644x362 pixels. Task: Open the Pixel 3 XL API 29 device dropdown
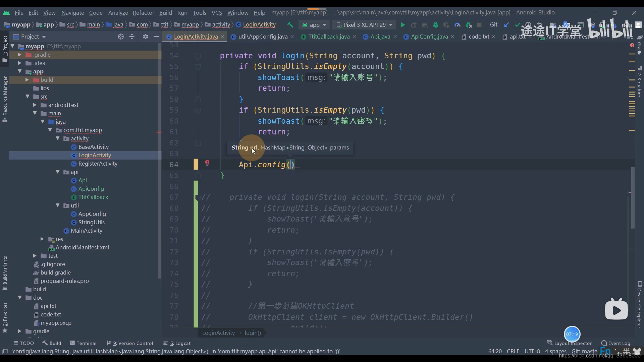click(x=365, y=25)
